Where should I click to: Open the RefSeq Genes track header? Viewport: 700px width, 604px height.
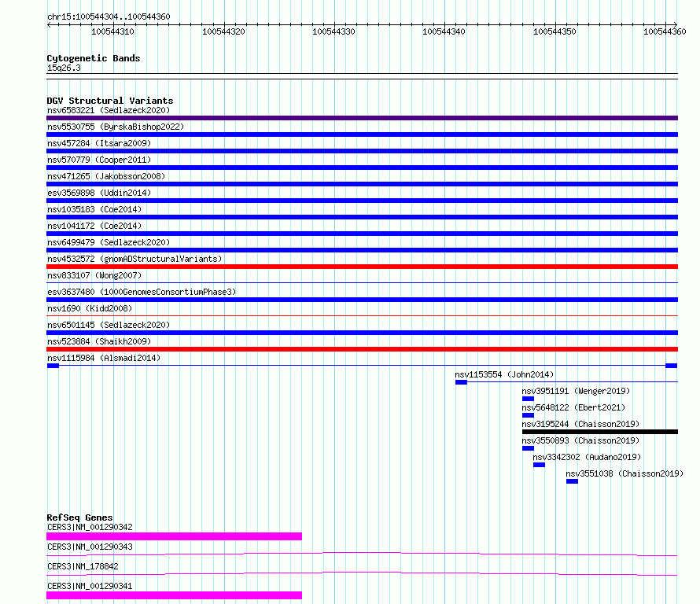click(79, 517)
